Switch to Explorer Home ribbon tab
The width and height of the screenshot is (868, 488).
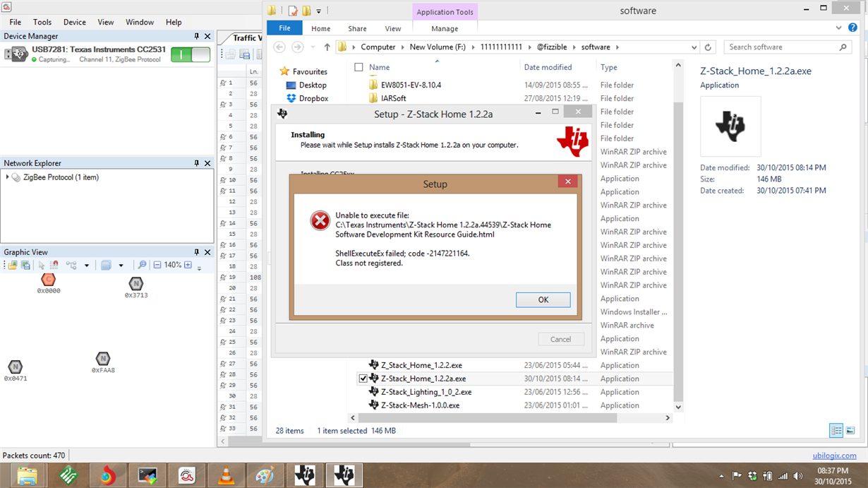(x=320, y=28)
